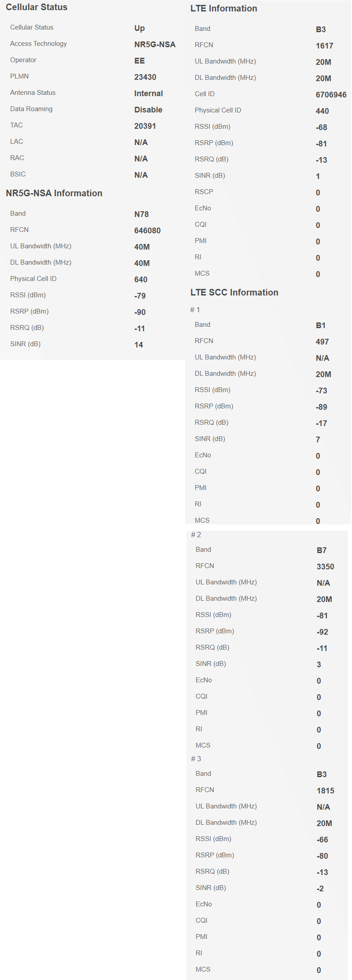Click the SCC # 2 label
The height and width of the screenshot is (980, 352).
point(196,535)
